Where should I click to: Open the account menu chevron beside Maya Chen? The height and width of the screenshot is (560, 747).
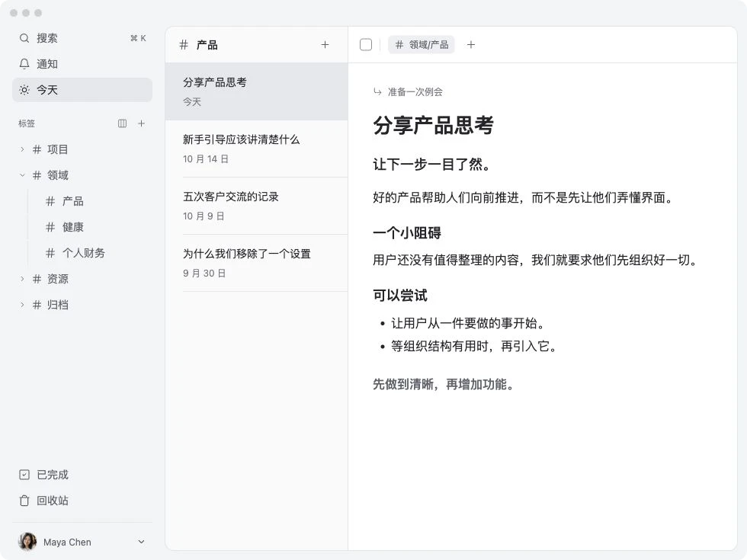pos(142,542)
